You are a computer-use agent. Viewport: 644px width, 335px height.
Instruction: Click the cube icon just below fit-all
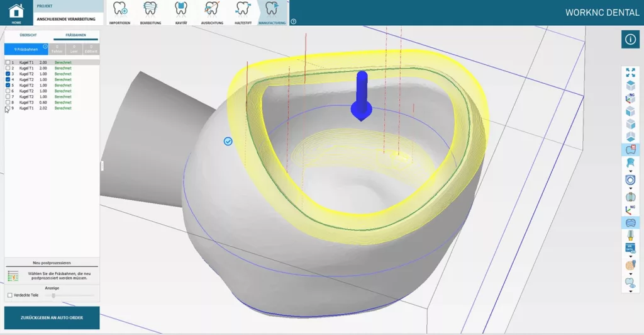point(630,86)
